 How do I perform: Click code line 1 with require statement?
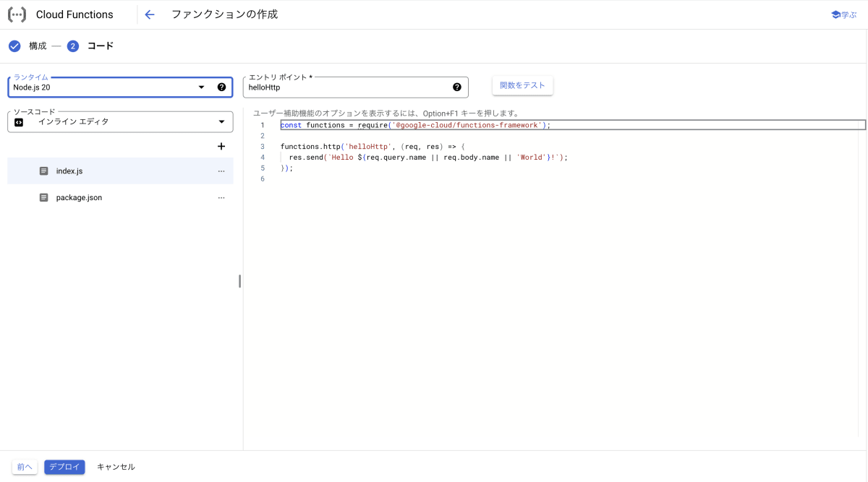point(415,125)
